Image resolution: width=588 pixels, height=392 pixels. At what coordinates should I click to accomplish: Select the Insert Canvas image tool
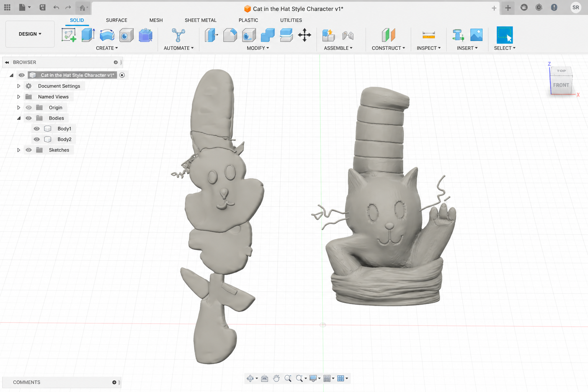click(x=476, y=35)
